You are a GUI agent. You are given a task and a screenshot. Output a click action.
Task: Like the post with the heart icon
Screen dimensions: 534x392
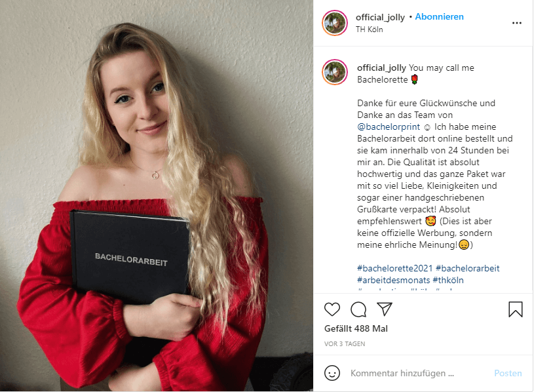tap(332, 309)
